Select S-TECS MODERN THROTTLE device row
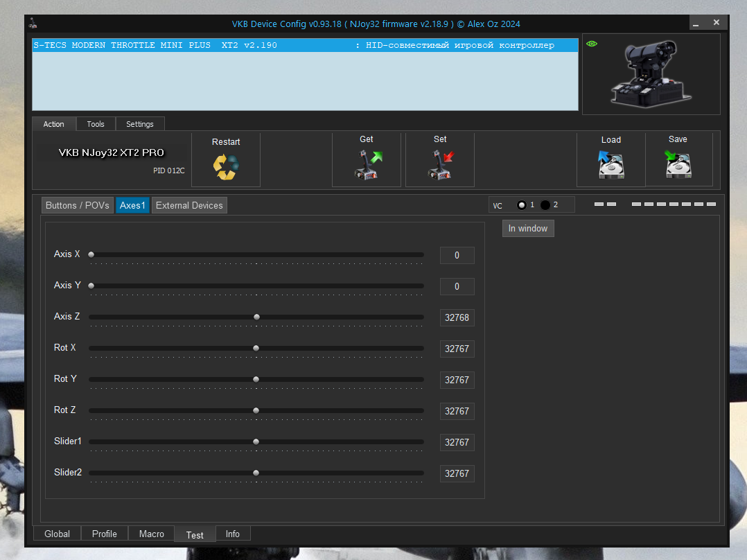Viewport: 747px width, 560px height. click(305, 45)
